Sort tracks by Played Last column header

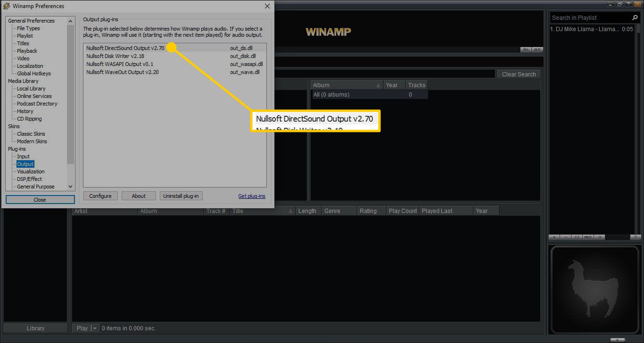pyautogui.click(x=446, y=211)
